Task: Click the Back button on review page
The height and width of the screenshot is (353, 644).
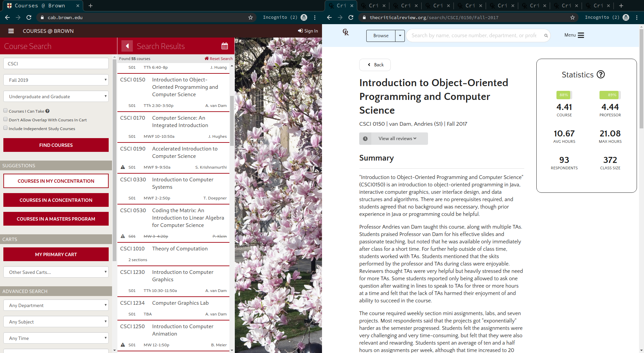Action: [x=375, y=65]
